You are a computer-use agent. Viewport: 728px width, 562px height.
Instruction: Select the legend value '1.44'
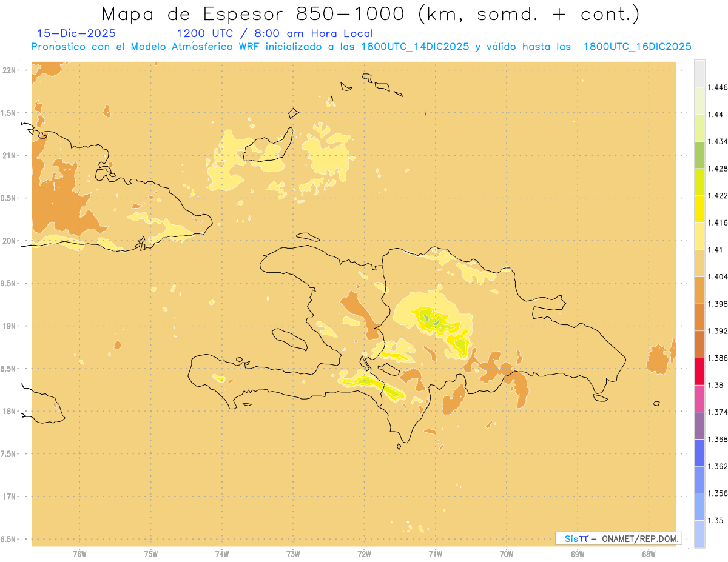coord(715,114)
